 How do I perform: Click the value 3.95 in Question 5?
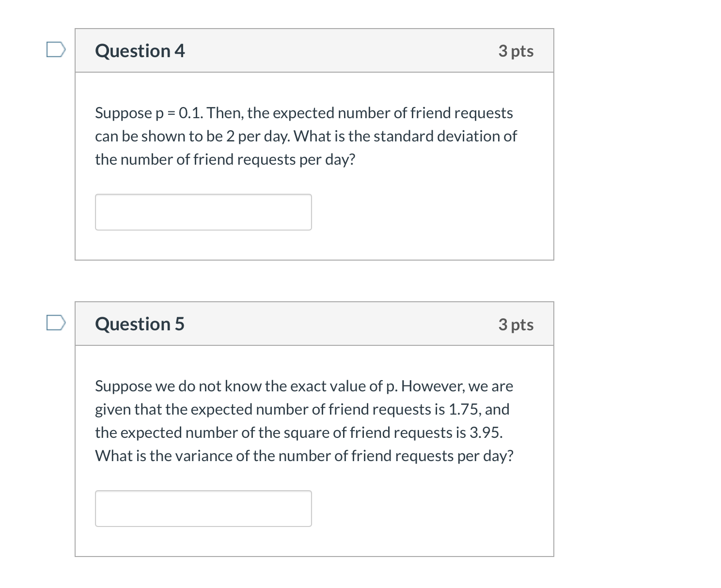pos(485,433)
